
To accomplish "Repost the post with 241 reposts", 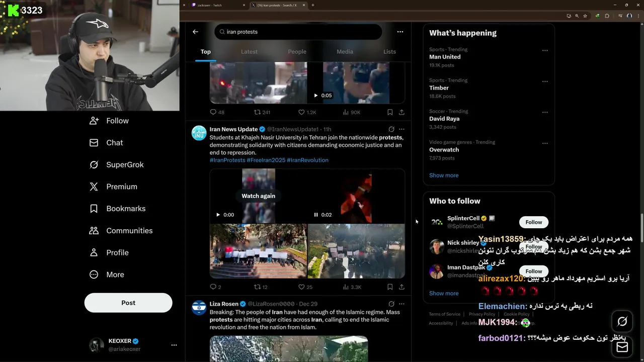I will coord(262,112).
